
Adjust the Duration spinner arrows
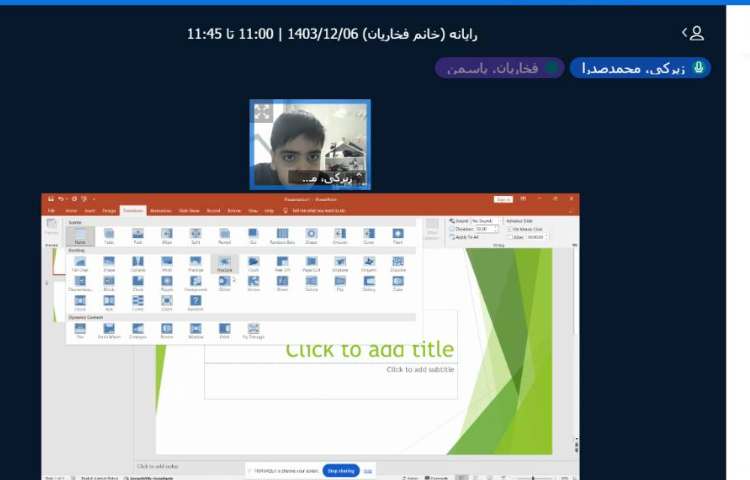496,229
